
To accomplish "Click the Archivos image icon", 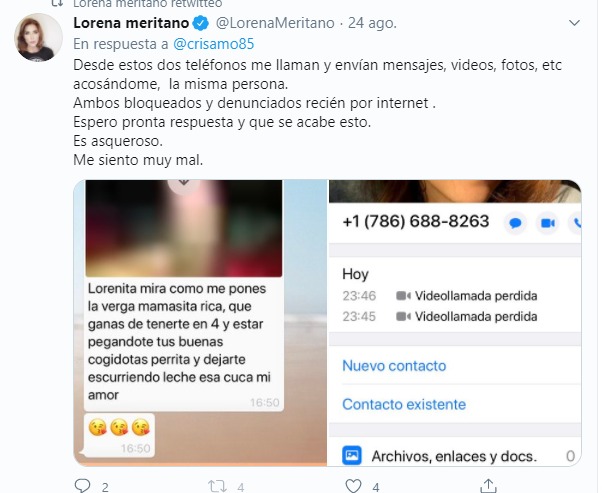I will pyautogui.click(x=352, y=455).
